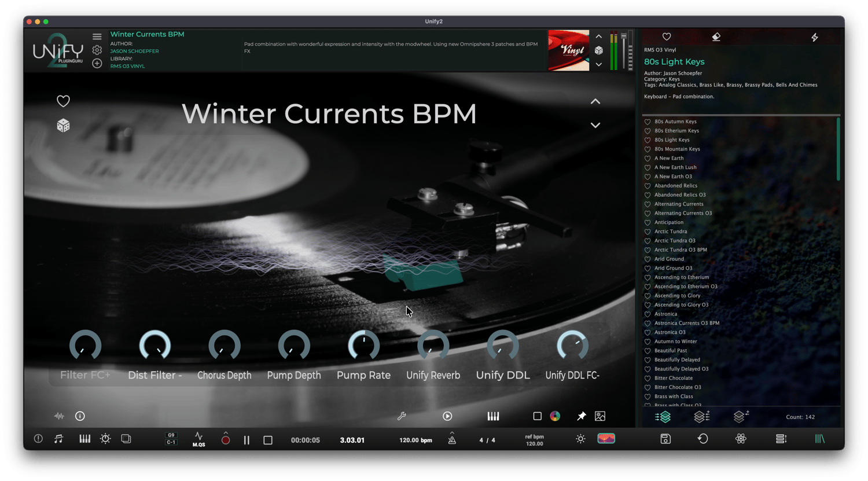
Task: Toggle the metronome icon beside the tempo
Action: pyautogui.click(x=452, y=439)
